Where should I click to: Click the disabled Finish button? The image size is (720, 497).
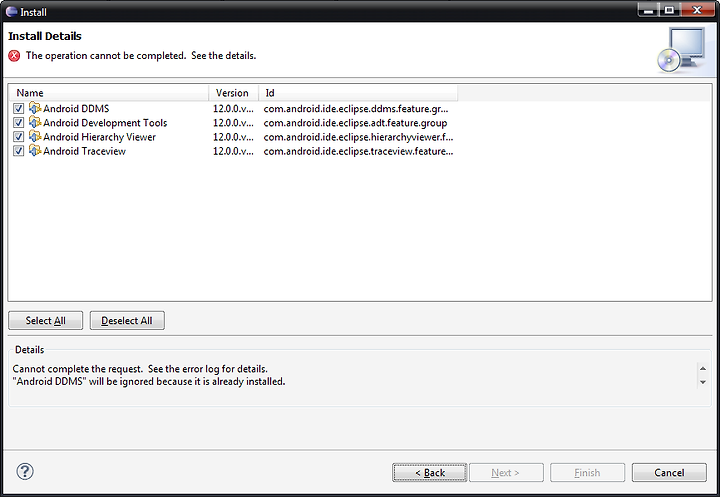tap(587, 473)
